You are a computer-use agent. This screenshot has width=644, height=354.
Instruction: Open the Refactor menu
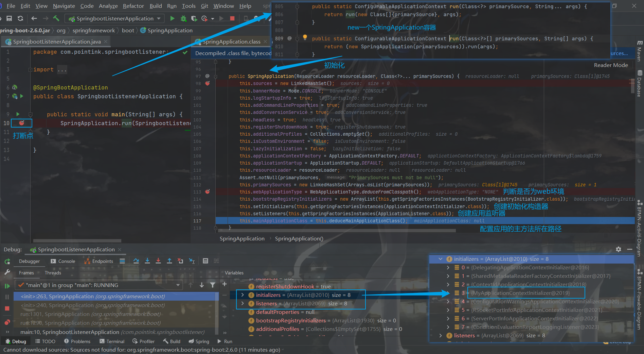coord(133,6)
